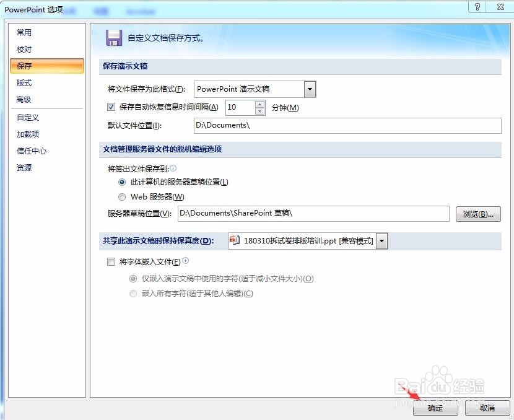This screenshot has height=420, width=514.
Task: Open the 将文件保存为此格式 format dropdown
Action: [x=310, y=89]
